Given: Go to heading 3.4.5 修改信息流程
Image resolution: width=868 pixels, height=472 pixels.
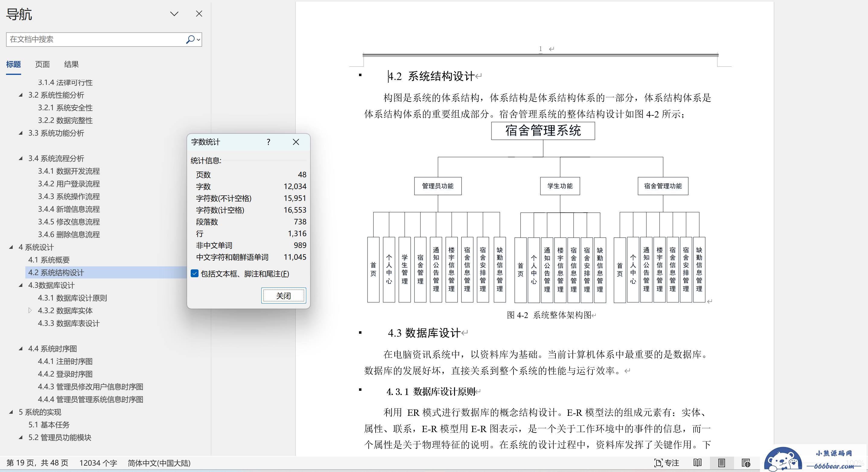Looking at the screenshot, I should (69, 222).
